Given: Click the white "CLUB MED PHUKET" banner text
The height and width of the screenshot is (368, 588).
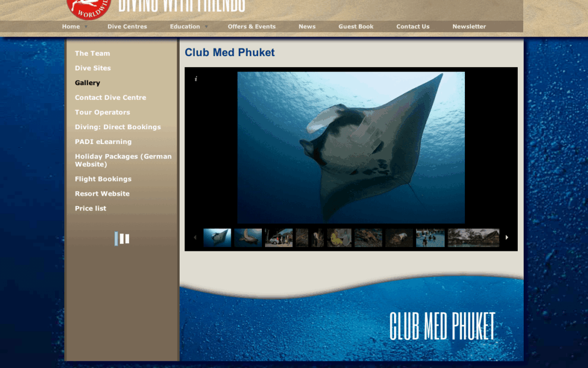Looking at the screenshot, I should (x=443, y=326).
